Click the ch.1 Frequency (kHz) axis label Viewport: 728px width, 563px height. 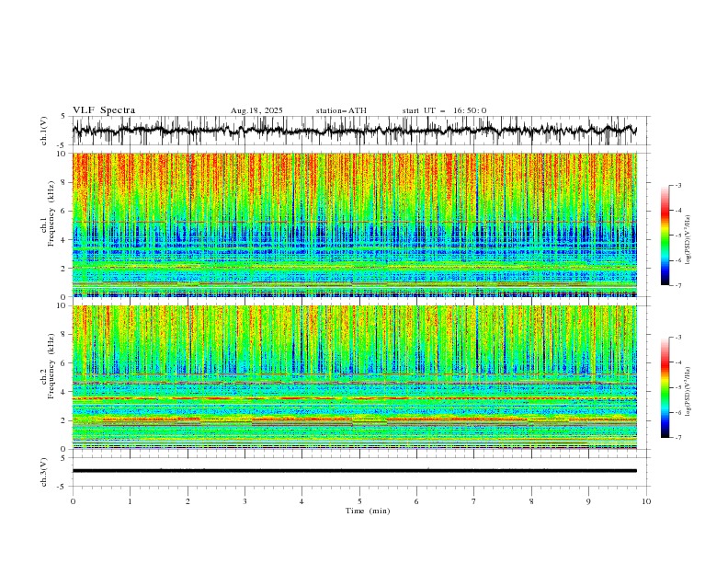48,214
